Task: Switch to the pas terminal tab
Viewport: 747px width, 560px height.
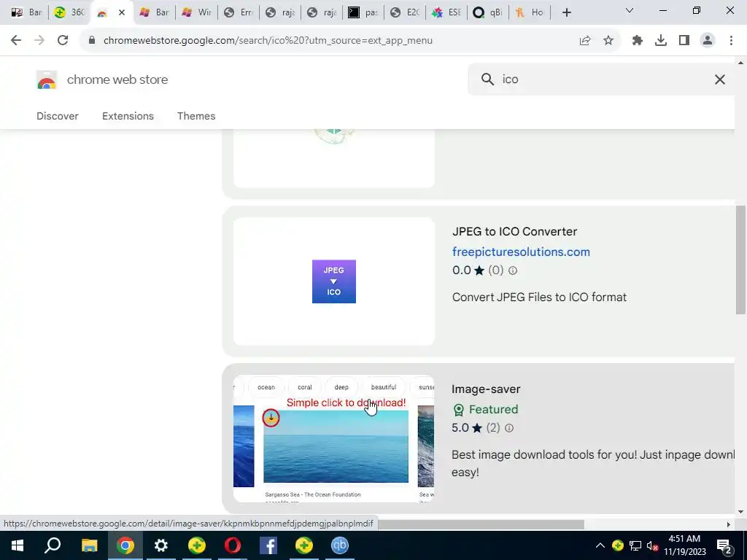Action: click(x=363, y=12)
